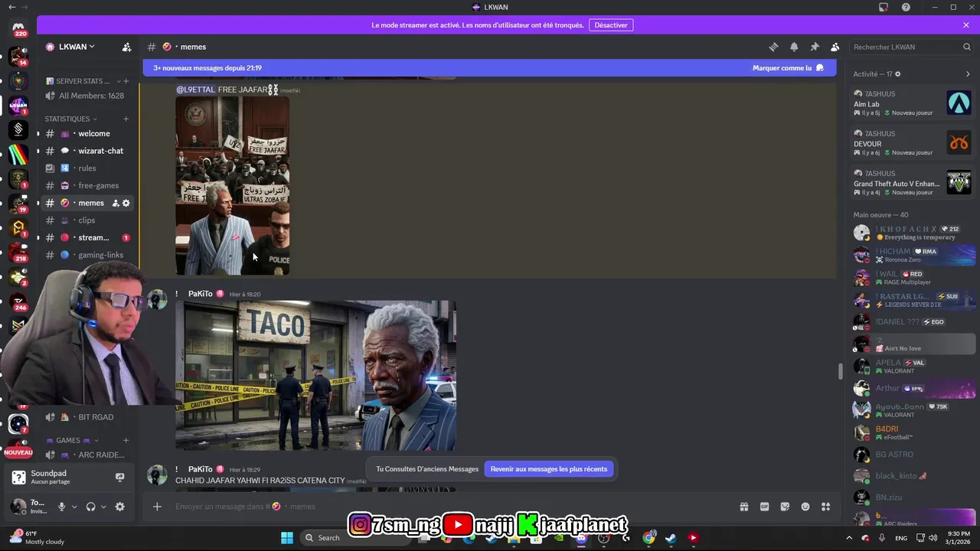
Task: Open the FREE JAAFAR courtroom image
Action: [233, 185]
